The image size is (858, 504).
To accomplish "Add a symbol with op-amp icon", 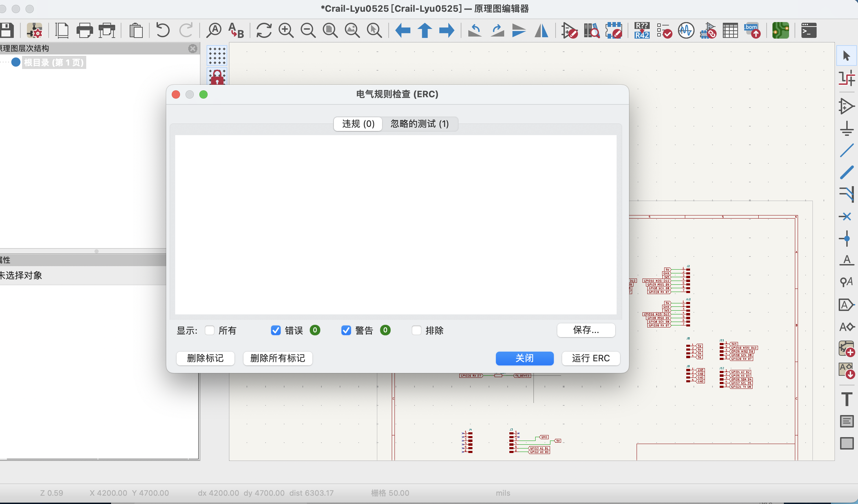I will (x=847, y=106).
